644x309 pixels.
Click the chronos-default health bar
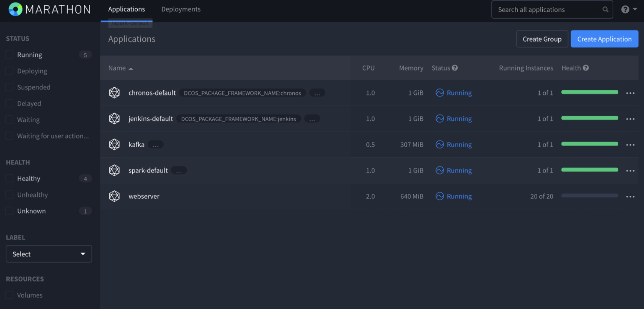tap(590, 92)
